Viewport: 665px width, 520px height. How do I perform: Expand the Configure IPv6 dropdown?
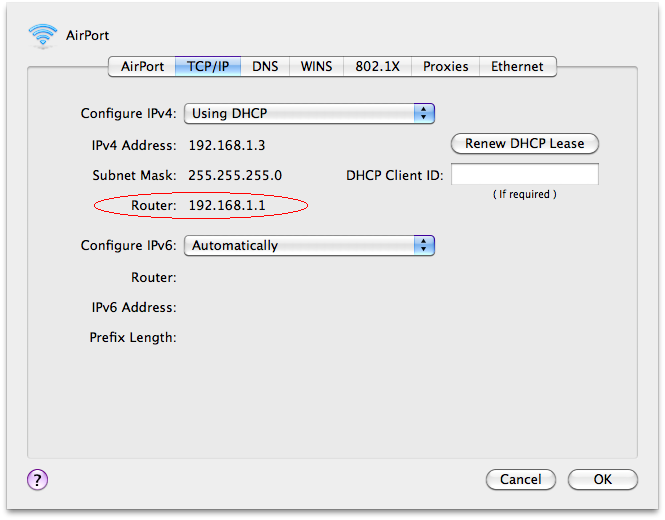point(309,246)
